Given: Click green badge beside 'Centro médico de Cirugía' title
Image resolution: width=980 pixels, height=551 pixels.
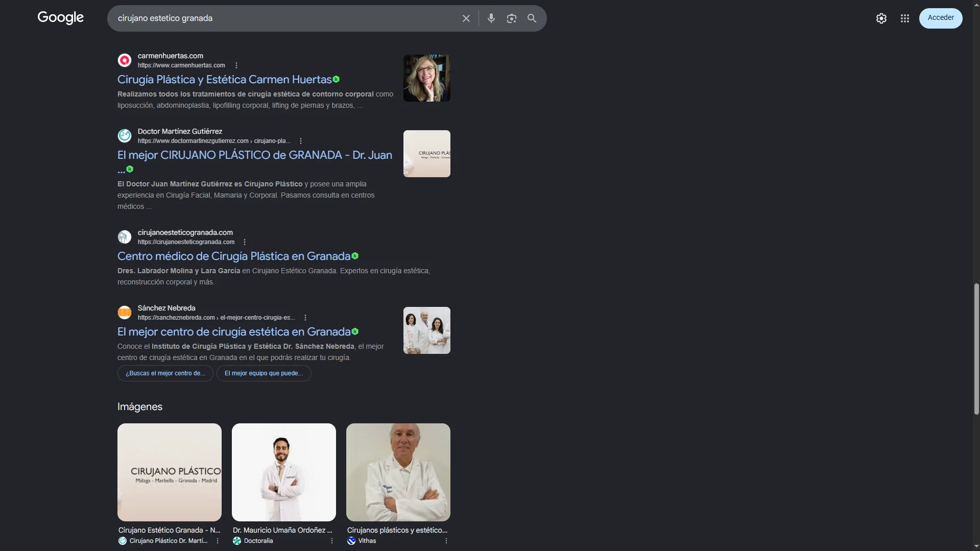Looking at the screenshot, I should (355, 256).
